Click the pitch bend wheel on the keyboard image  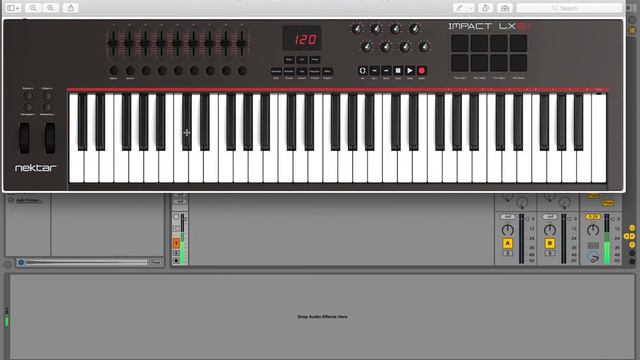(24, 138)
